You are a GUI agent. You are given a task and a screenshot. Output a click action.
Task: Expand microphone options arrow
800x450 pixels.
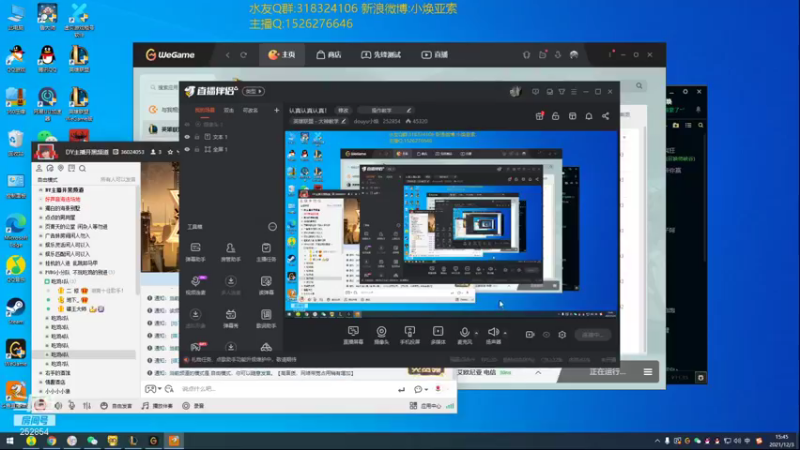coord(477,333)
